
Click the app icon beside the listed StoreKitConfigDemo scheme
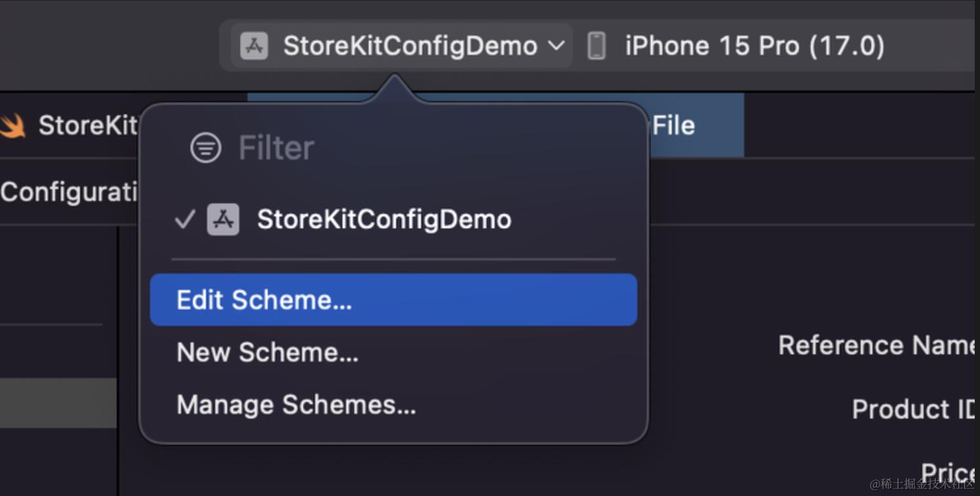pos(223,219)
